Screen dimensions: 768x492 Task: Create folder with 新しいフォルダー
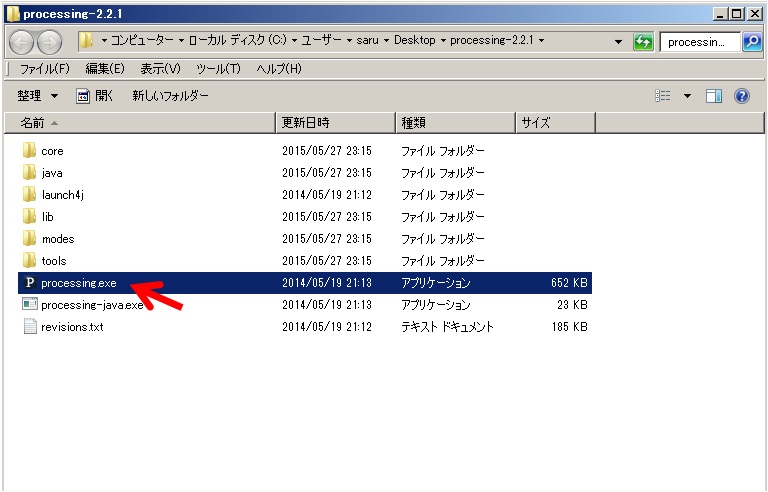[170, 96]
